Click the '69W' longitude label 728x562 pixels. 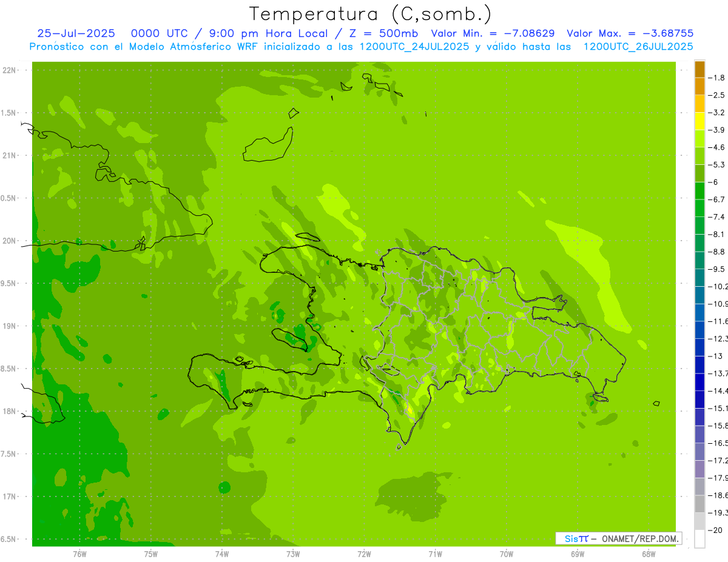pos(578,554)
